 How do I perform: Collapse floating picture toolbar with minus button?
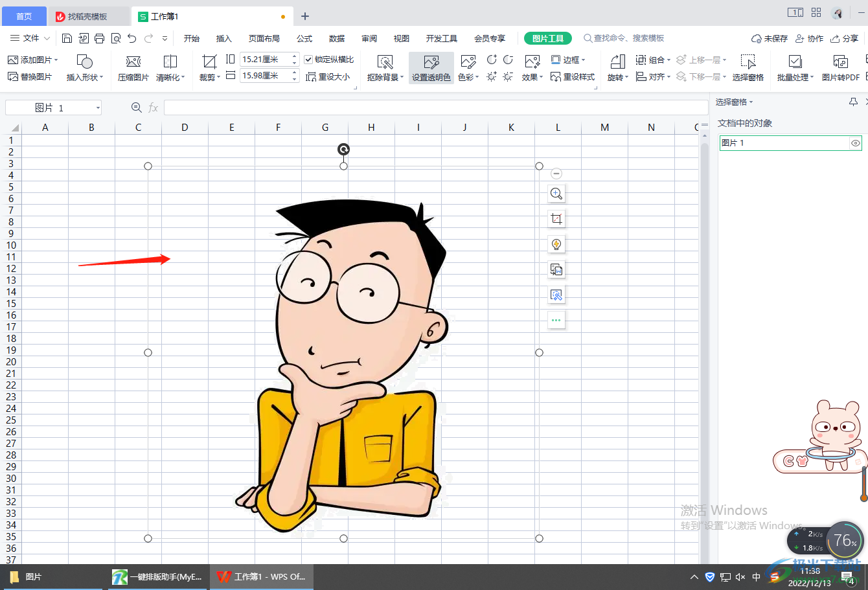pos(556,174)
